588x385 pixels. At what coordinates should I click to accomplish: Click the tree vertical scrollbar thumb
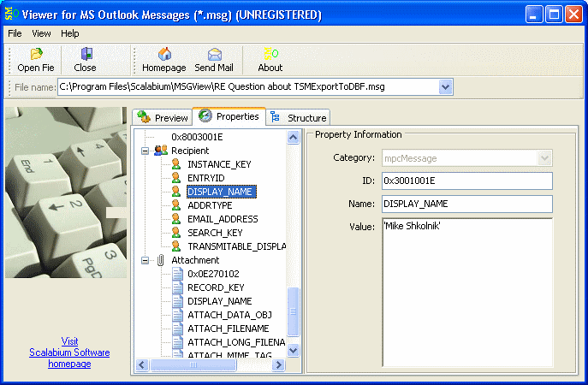(x=294, y=311)
